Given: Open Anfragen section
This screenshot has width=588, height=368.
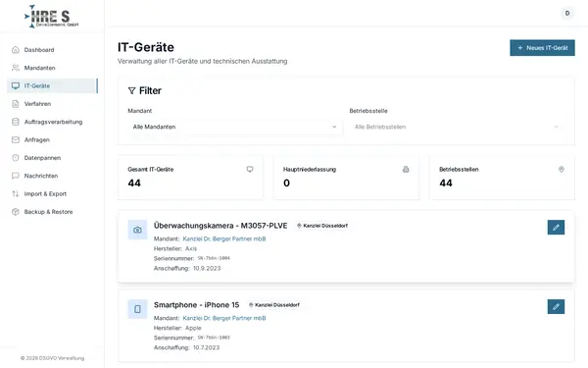Looking at the screenshot, I should 52,139.
